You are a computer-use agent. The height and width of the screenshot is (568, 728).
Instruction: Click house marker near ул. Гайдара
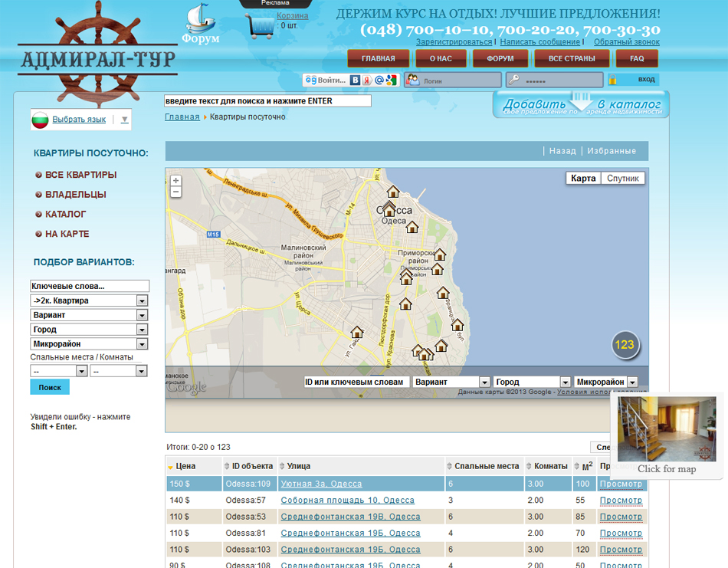(356, 332)
